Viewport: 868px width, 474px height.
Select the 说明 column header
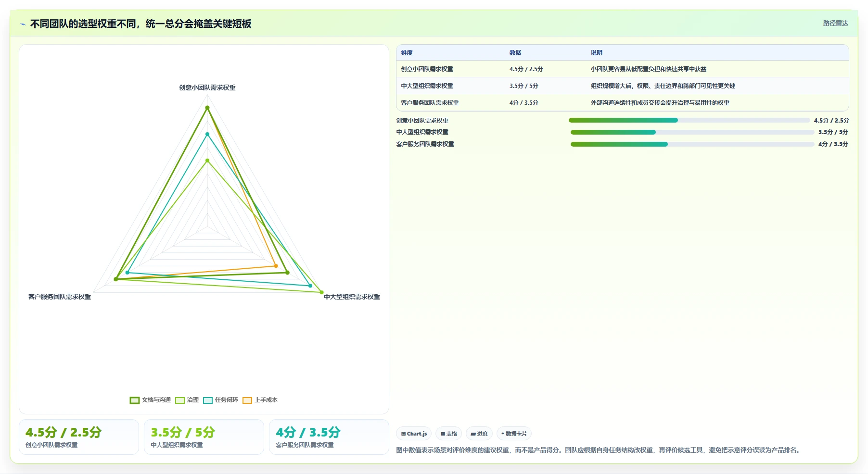tap(597, 53)
